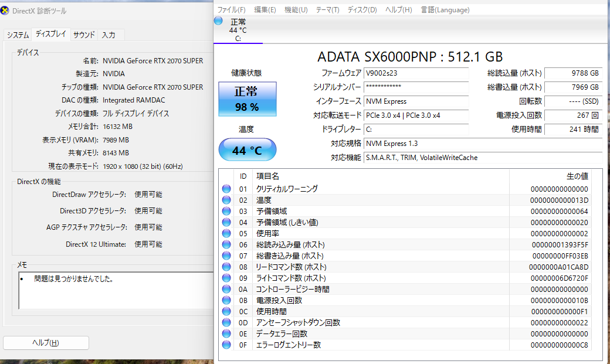The image size is (610, 364).
Task: Click the masked シリアルナンバー field
Action: [x=416, y=87]
